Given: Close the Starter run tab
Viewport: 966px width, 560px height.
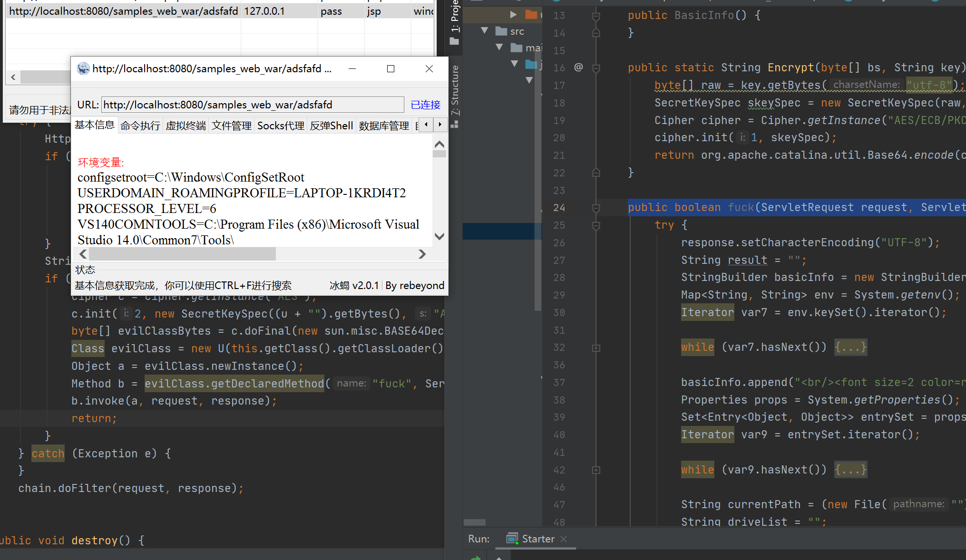Looking at the screenshot, I should click(564, 539).
